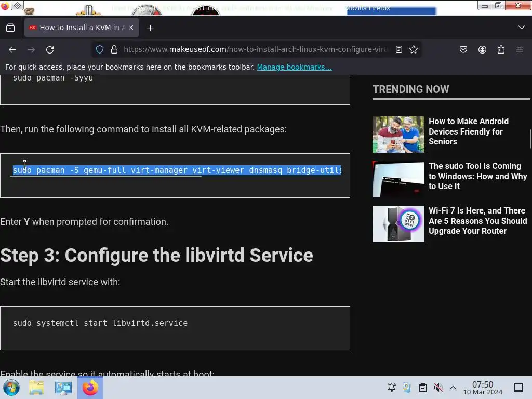Open Firefox account menu
This screenshot has height=399, width=532.
[x=482, y=49]
